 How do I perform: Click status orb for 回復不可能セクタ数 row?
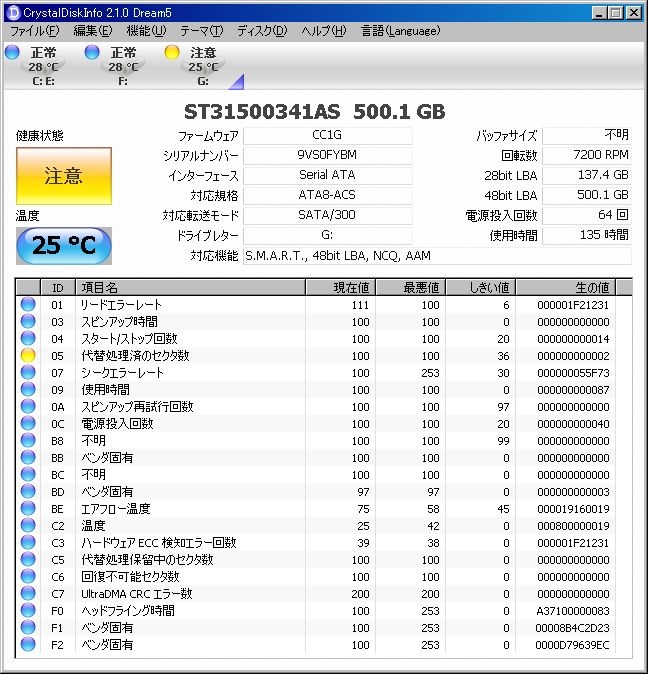(x=28, y=576)
